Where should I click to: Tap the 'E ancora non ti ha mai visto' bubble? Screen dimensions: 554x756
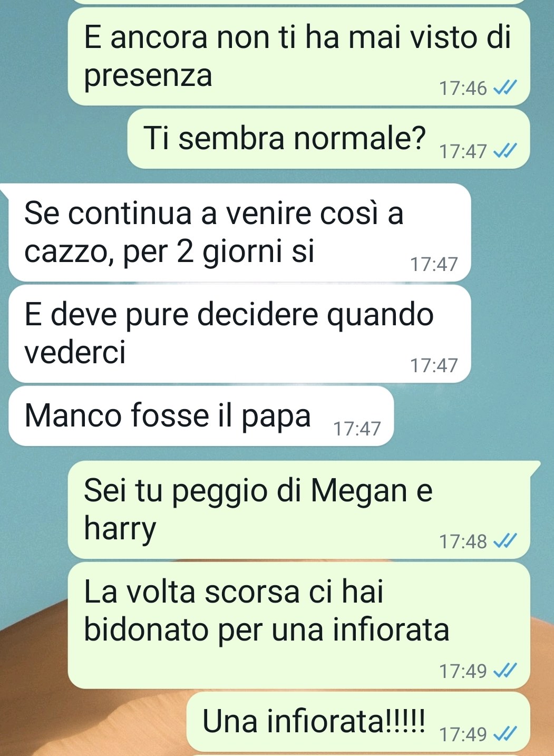tap(299, 56)
